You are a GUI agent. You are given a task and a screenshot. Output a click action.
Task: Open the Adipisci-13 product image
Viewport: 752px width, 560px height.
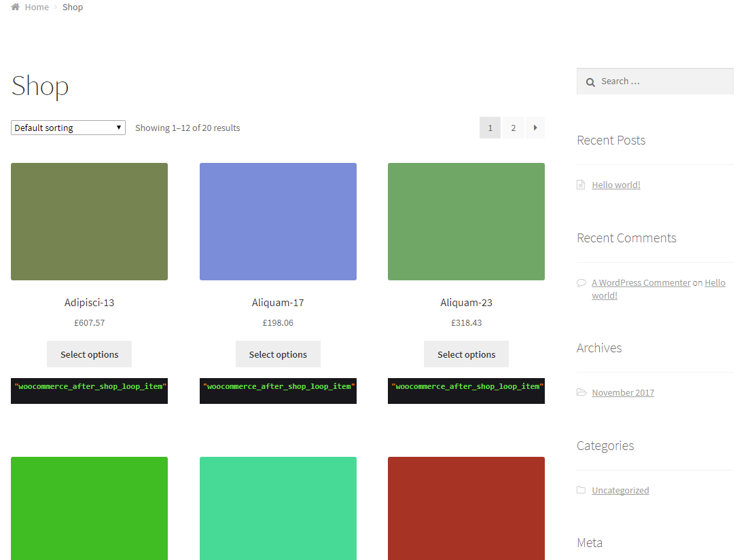coord(89,221)
